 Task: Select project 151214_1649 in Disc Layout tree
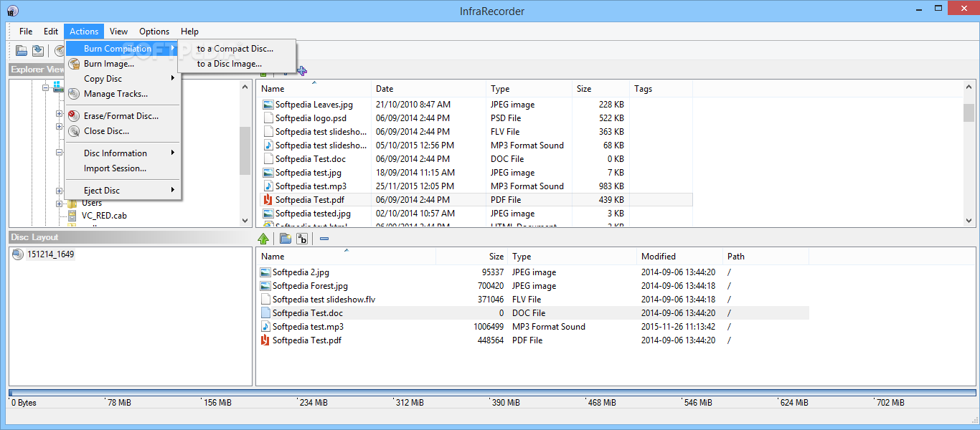(50, 254)
